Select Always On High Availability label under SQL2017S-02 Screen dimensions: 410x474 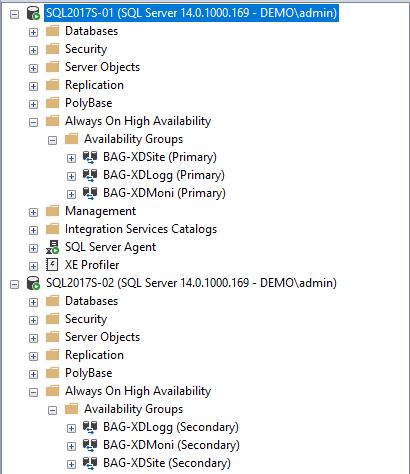(x=138, y=391)
